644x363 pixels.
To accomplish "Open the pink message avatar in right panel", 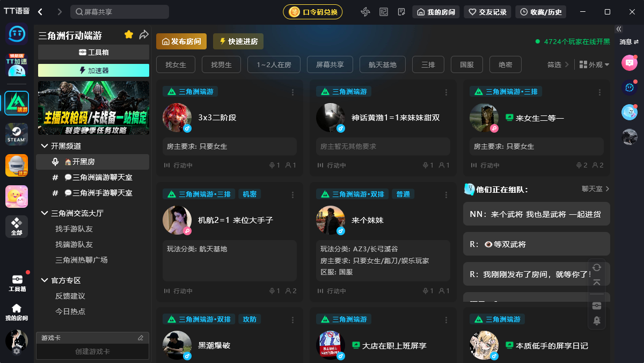I will pyautogui.click(x=630, y=63).
